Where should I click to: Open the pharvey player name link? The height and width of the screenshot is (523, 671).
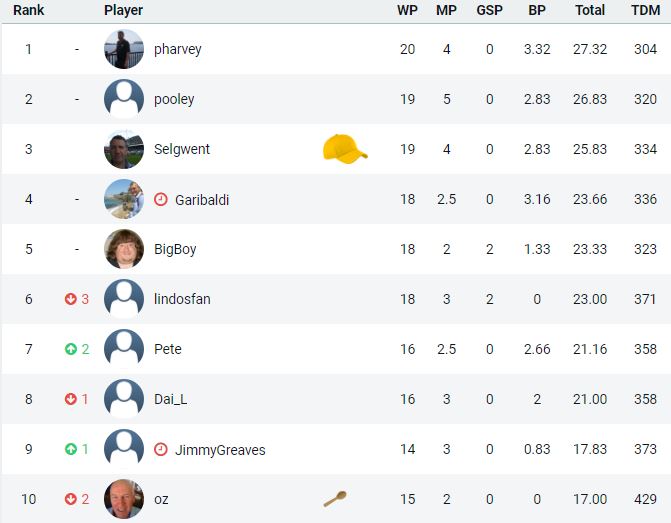[x=178, y=50]
